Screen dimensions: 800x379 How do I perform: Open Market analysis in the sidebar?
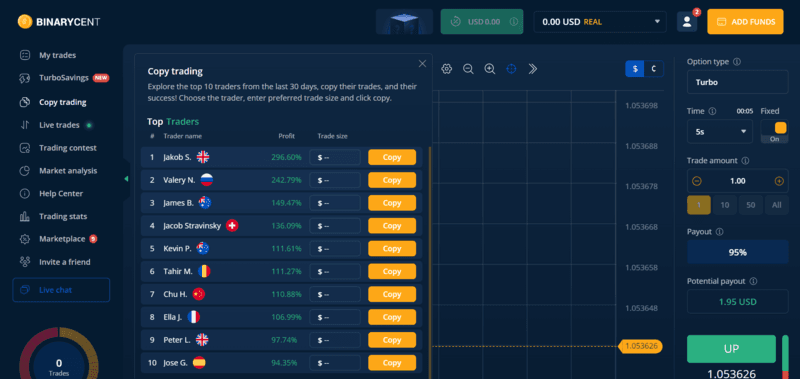pos(68,171)
